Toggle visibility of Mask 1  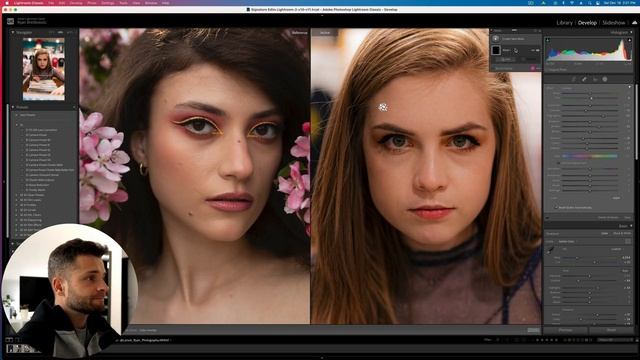(538, 50)
